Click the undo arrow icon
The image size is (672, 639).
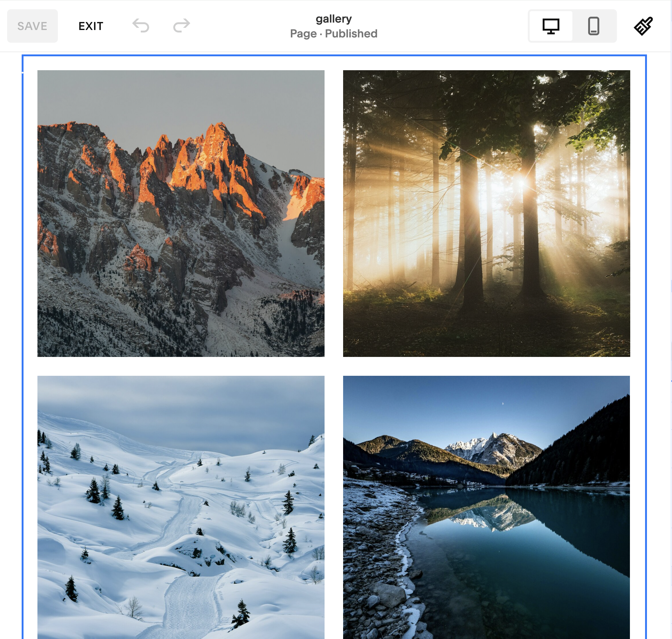[x=141, y=26]
